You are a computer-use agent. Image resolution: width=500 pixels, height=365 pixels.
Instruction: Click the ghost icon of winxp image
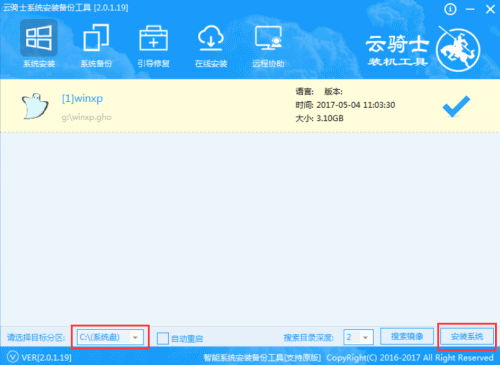(35, 106)
